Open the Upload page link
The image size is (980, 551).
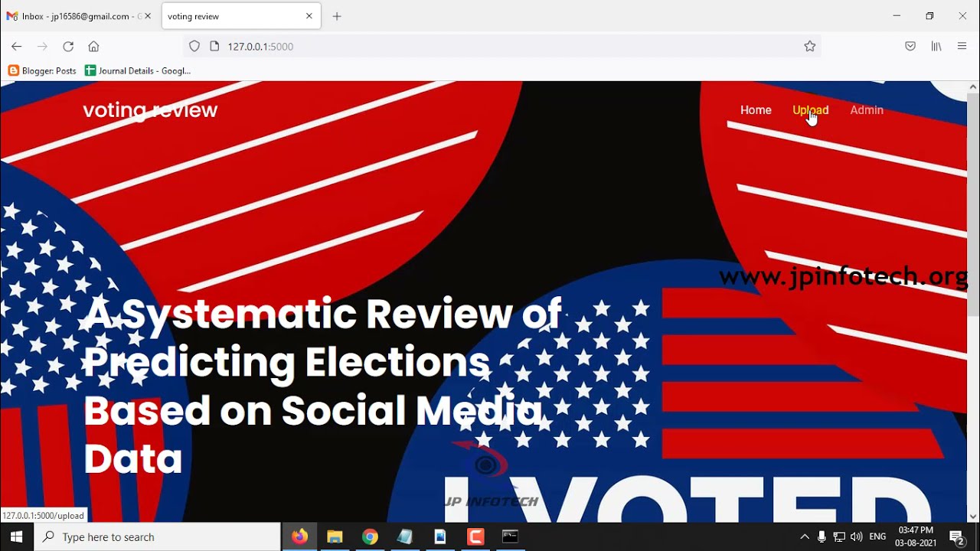[x=810, y=110]
